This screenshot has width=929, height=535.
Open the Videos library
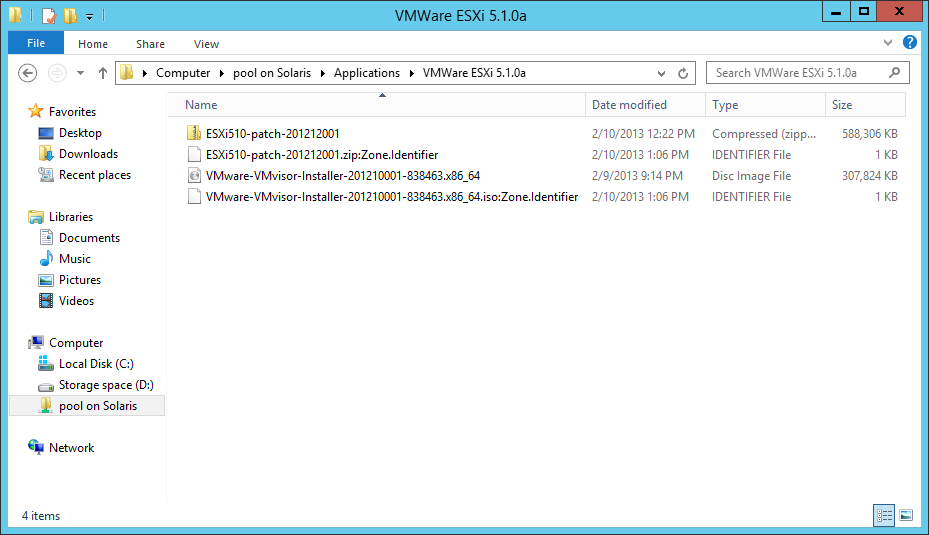click(x=76, y=301)
